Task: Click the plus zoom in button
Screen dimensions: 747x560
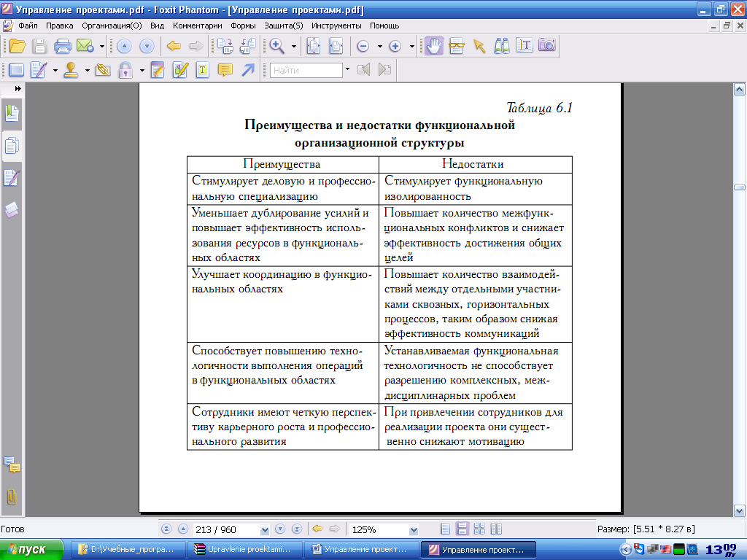Action: [x=395, y=46]
